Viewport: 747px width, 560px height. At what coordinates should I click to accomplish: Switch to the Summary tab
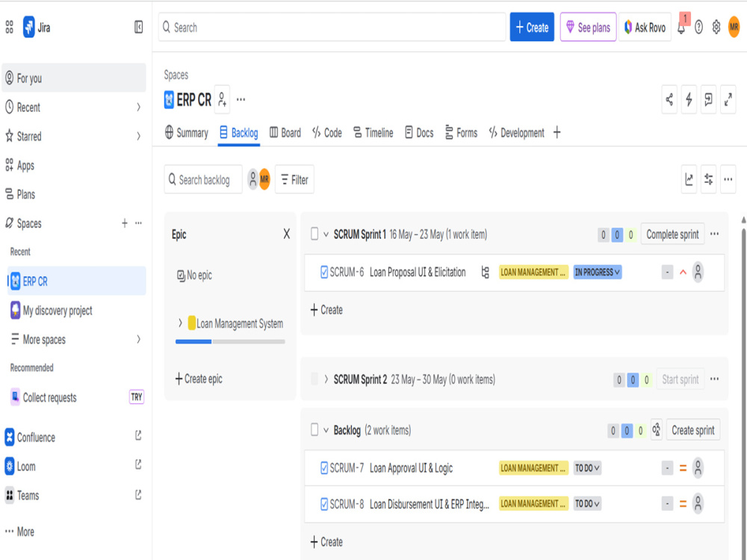click(x=186, y=133)
